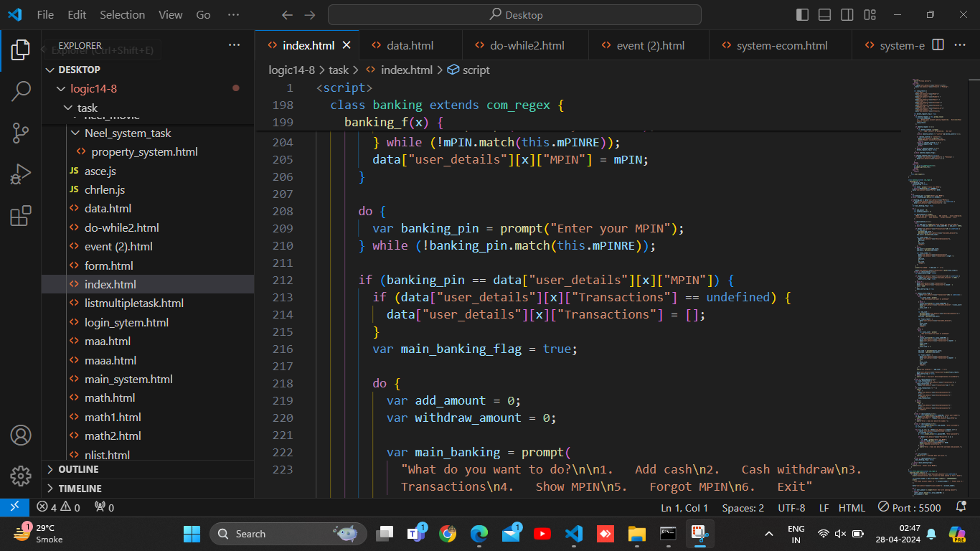Click the Accounts icon
Screen dimensions: 980x551
point(21,435)
